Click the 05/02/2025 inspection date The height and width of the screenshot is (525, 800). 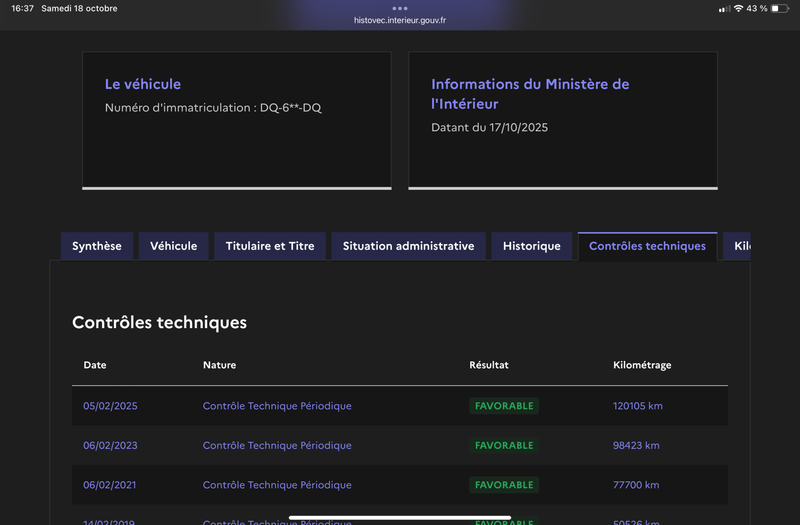pyautogui.click(x=110, y=406)
